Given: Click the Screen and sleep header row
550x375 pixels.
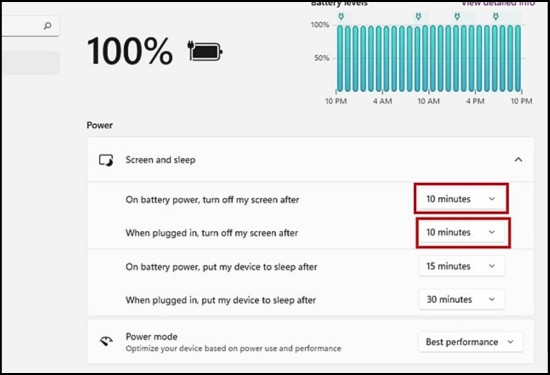Looking at the screenshot, I should (310, 160).
